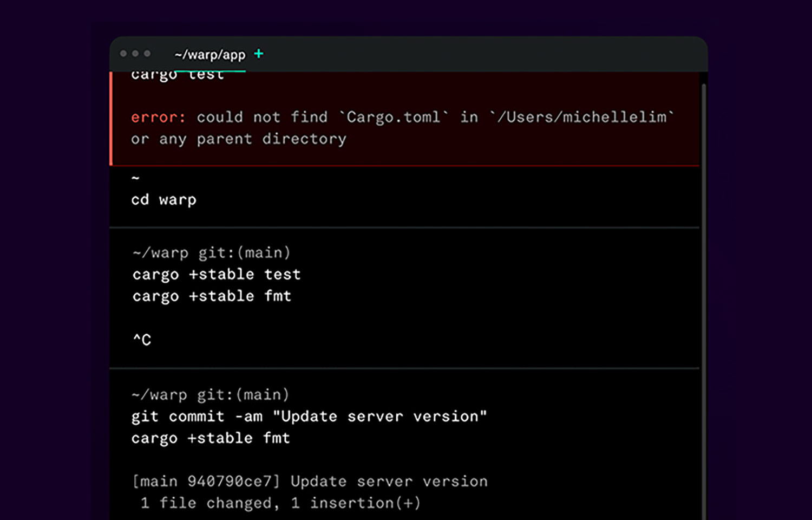Screen dimensions: 812x520
Task: Click the "or any parent directory" line
Action: click(239, 139)
